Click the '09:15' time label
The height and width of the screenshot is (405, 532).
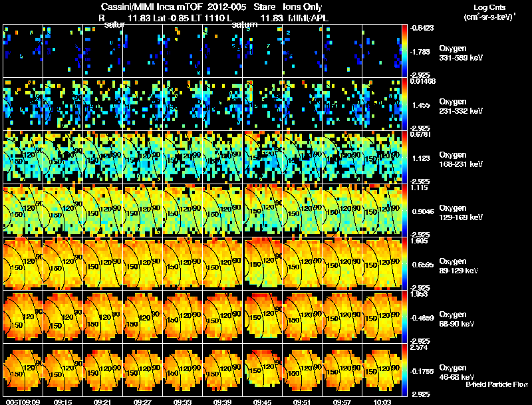click(63, 402)
